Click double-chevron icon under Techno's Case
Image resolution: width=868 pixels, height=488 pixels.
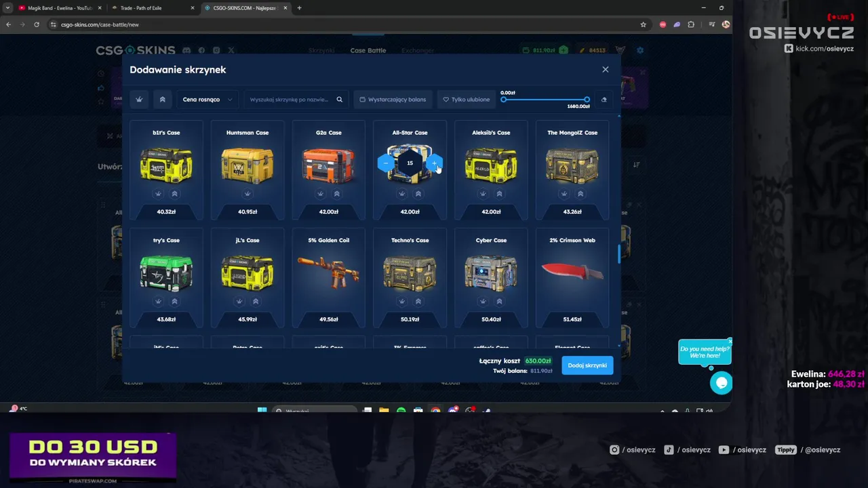point(418,302)
